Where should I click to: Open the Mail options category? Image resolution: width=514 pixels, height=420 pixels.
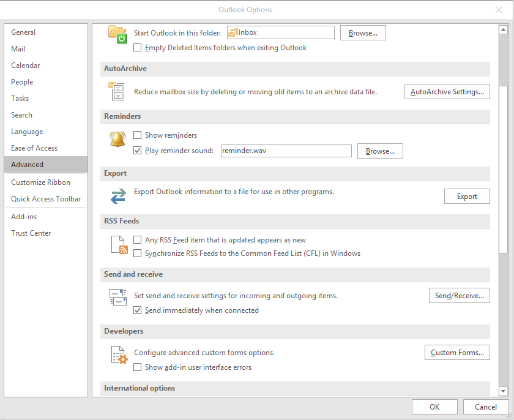click(x=18, y=49)
